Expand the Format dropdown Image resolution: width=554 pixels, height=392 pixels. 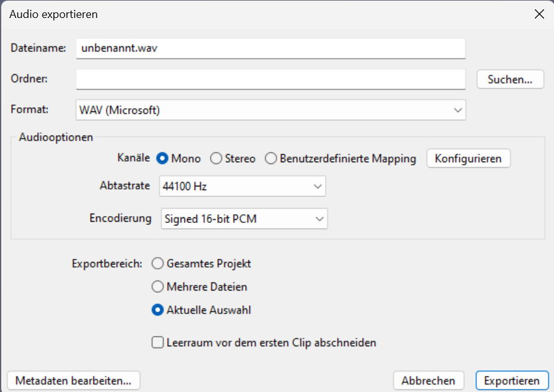click(271, 110)
